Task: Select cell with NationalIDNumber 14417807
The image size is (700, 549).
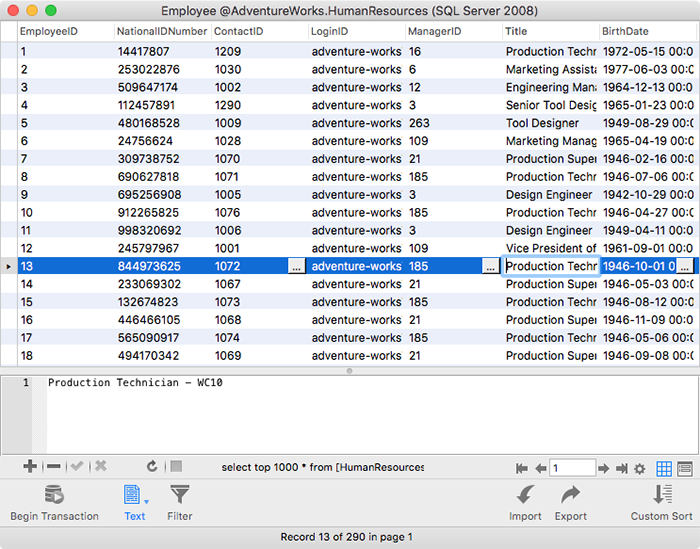Action: (x=162, y=51)
